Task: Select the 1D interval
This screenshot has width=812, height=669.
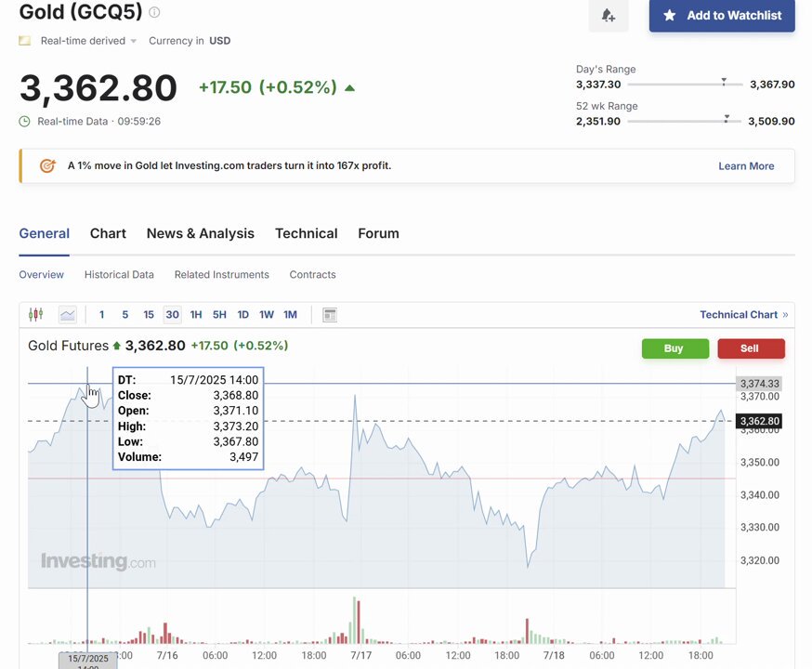Action: click(x=242, y=315)
